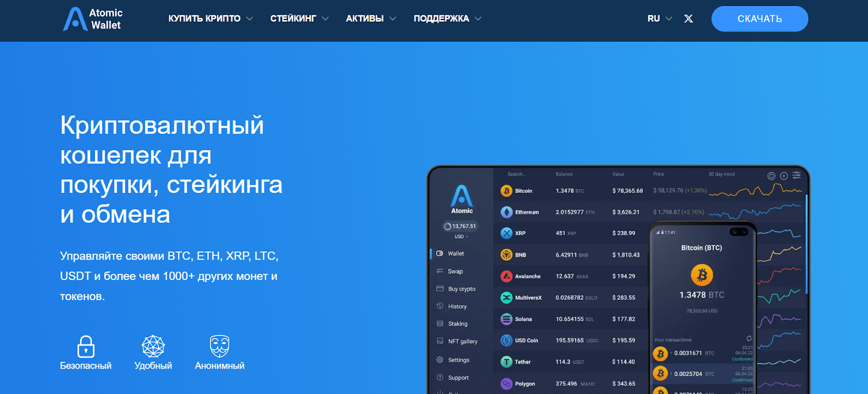This screenshot has width=868, height=394.
Task: Click the plus circle add-asset icon
Action: tap(784, 176)
